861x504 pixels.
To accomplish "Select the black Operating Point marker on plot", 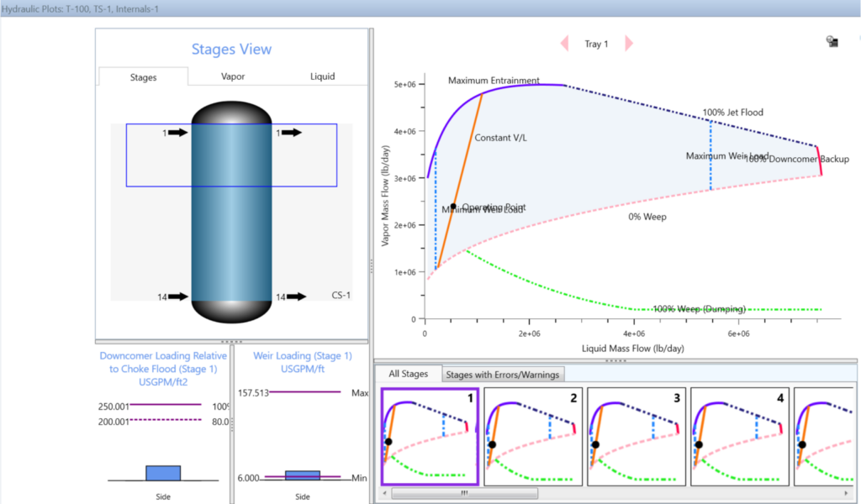I will (453, 206).
